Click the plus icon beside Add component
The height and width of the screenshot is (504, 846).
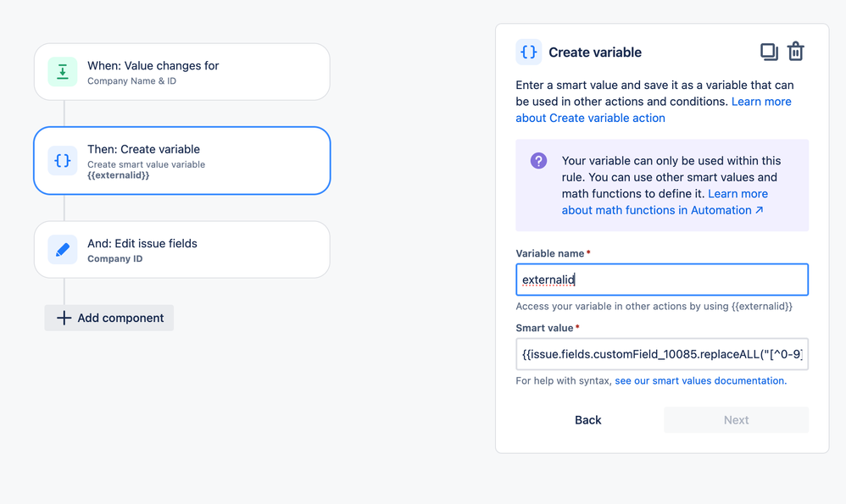[x=64, y=318]
